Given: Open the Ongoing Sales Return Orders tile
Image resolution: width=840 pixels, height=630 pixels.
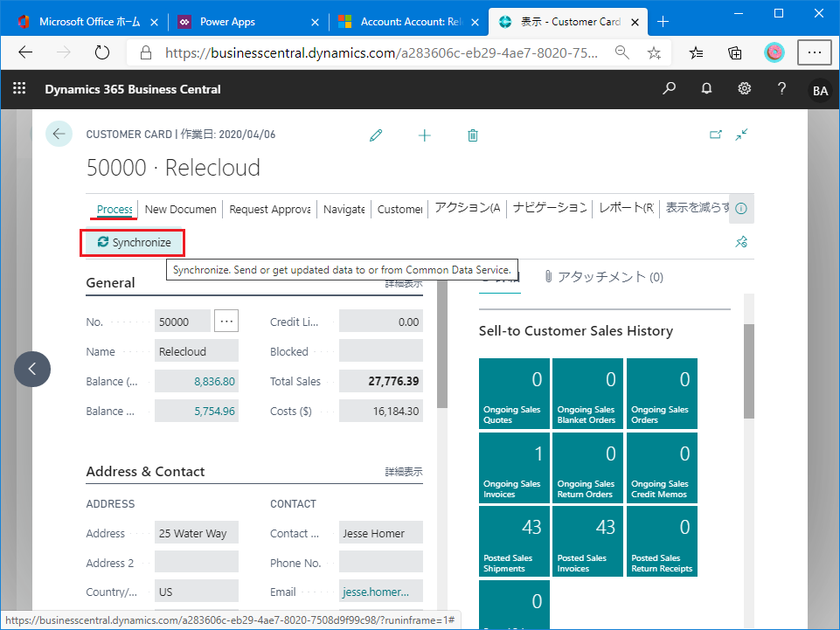Looking at the screenshot, I should point(587,467).
